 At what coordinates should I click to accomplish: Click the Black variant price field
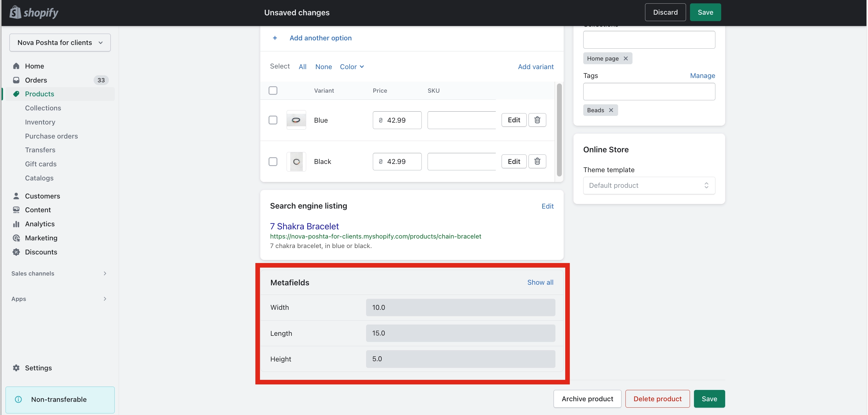397,161
